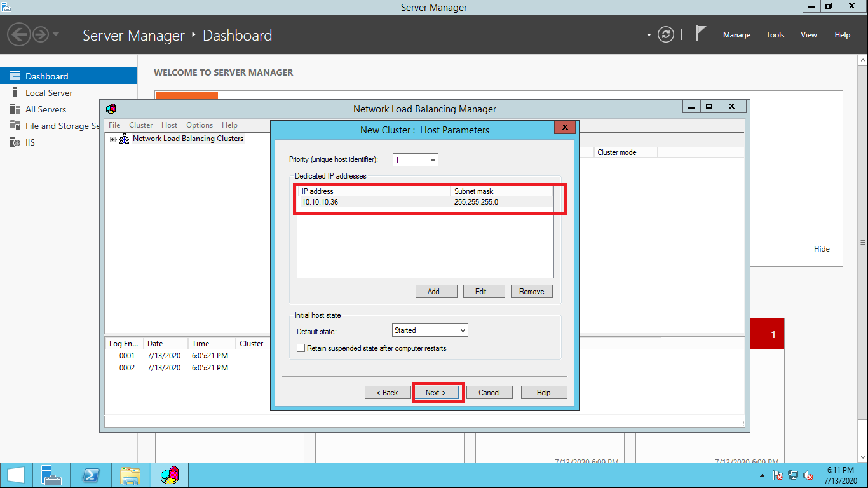Click the Server Manager title bar system icon

pyautogui.click(x=6, y=7)
